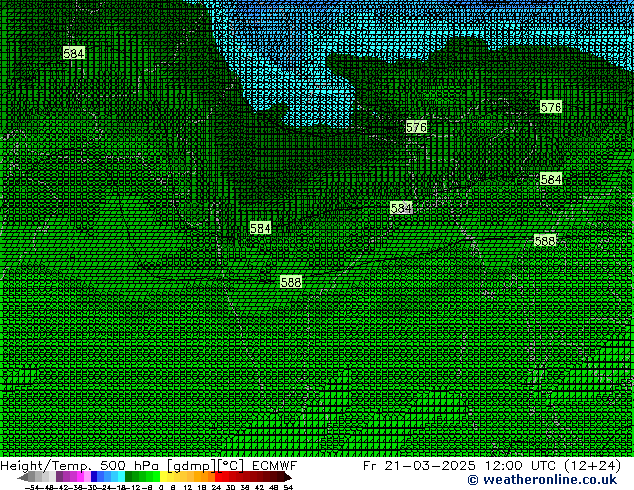This screenshot has height=490, width=634.
Task: Click the 588 contour label in the map center
Action: pyautogui.click(x=291, y=282)
